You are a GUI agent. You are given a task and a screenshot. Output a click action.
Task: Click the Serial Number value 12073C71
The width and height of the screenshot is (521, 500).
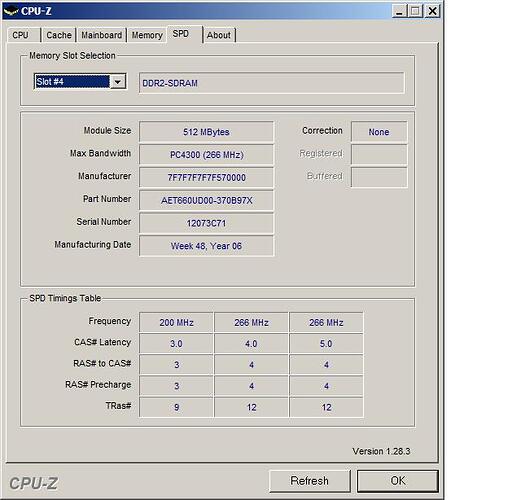(x=206, y=223)
